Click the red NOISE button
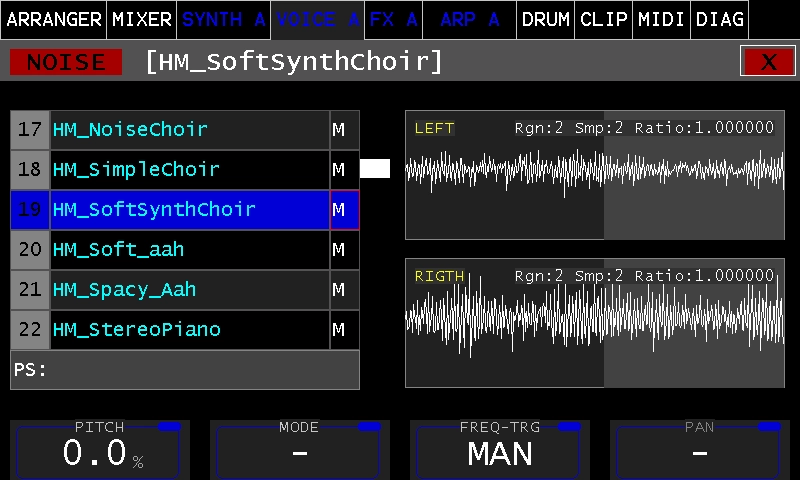Screen dimensions: 800x480 (66, 62)
